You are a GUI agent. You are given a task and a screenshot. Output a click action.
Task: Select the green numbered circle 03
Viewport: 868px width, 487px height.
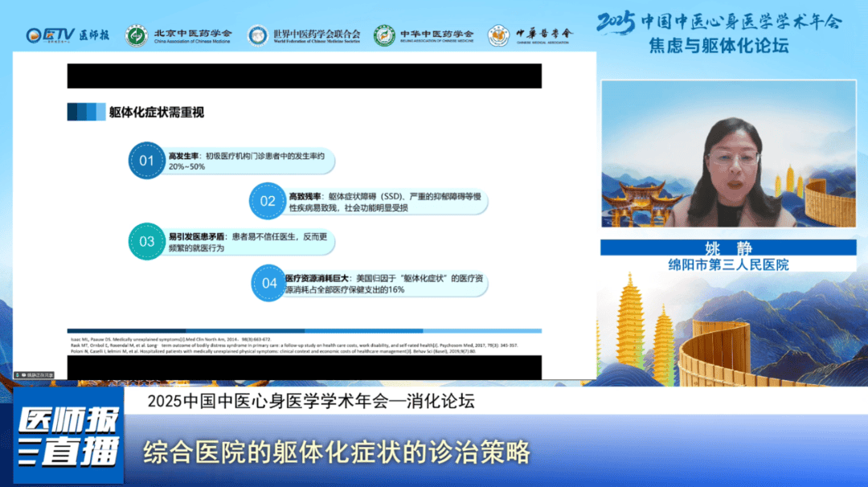pyautogui.click(x=147, y=241)
